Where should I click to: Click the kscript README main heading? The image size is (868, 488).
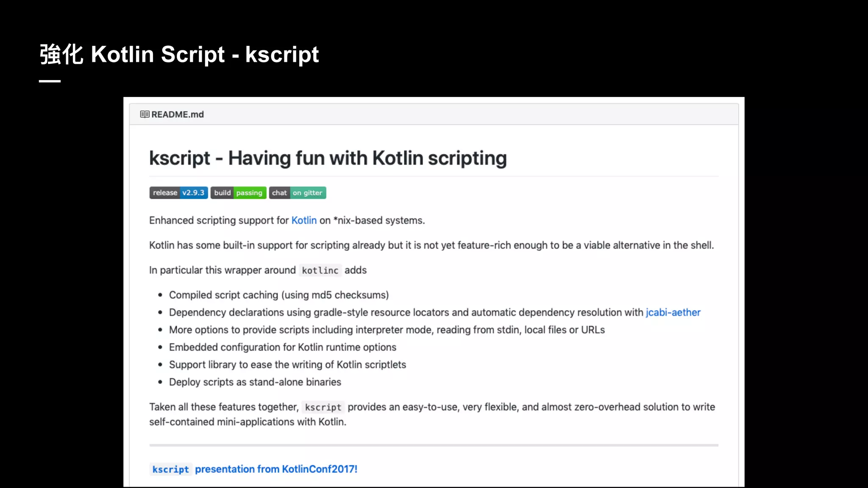[x=328, y=158]
